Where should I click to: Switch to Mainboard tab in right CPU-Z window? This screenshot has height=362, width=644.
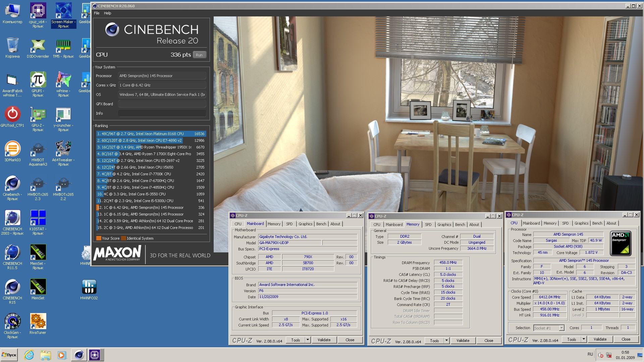531,223
